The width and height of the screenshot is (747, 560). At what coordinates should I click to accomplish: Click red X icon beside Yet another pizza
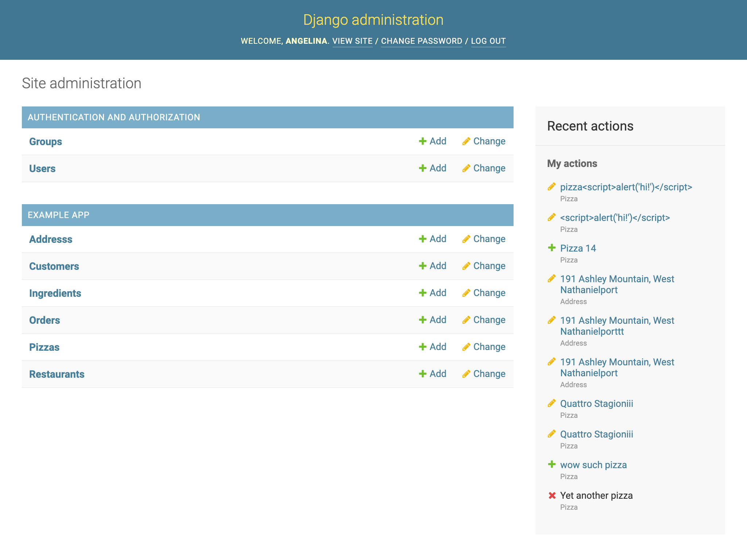coord(552,495)
